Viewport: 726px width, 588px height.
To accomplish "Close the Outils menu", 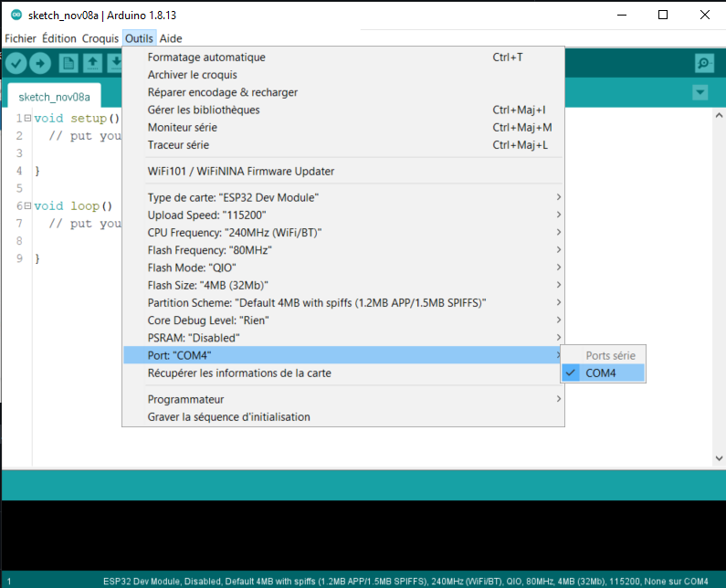I will pos(139,38).
